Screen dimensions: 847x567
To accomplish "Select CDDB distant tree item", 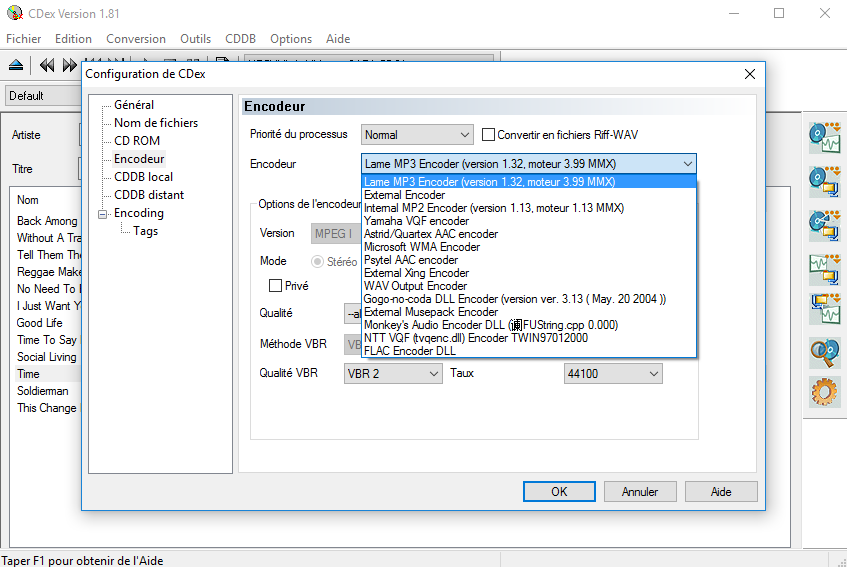I will point(149,194).
